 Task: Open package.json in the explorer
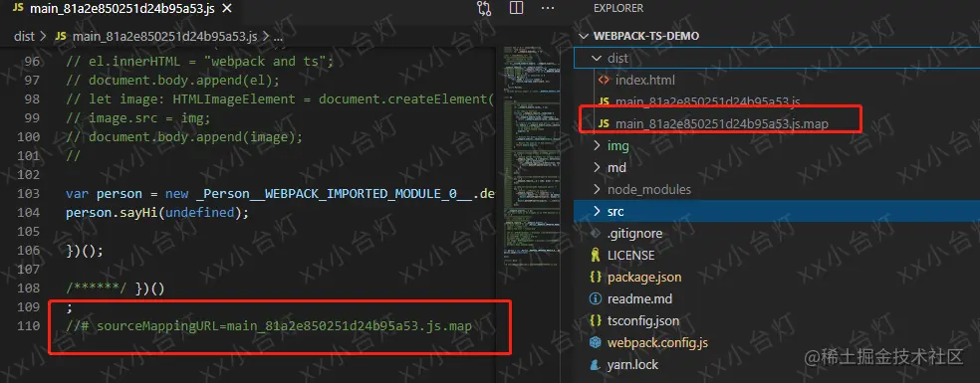pyautogui.click(x=644, y=277)
